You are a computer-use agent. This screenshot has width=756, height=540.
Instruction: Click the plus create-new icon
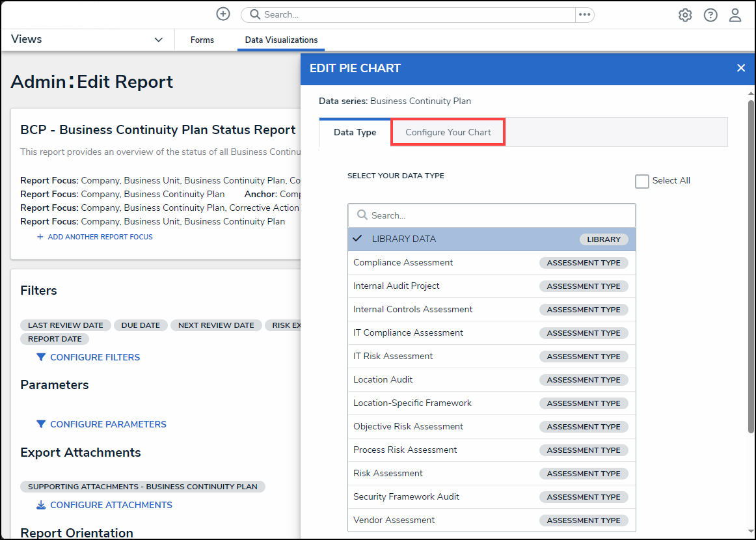pyautogui.click(x=223, y=14)
